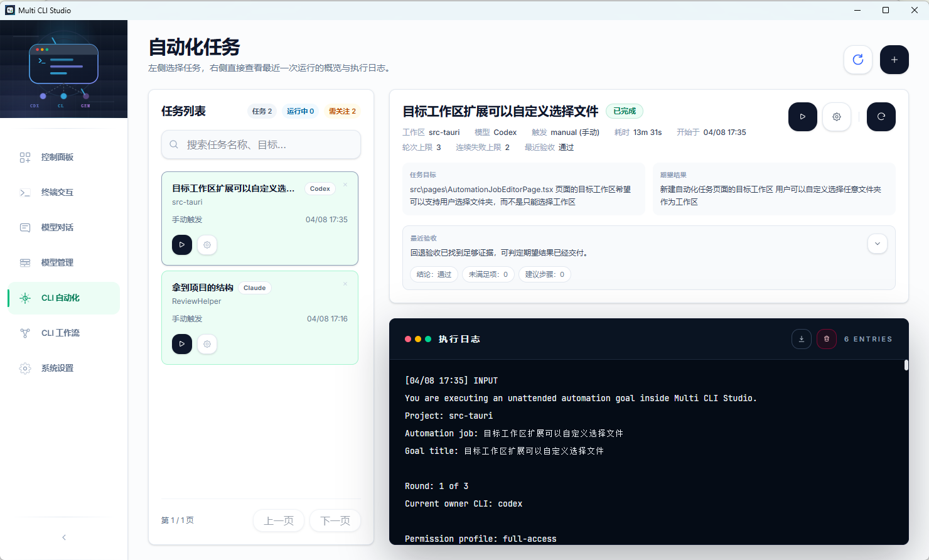Refresh the automation task page
The image size is (929, 560).
858,60
